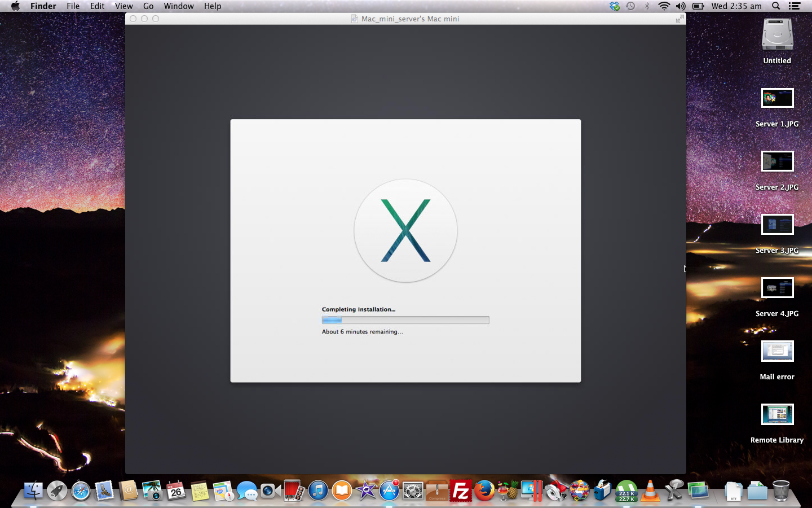Open Safari compass icon in Dock
The width and height of the screenshot is (812, 508).
click(81, 491)
